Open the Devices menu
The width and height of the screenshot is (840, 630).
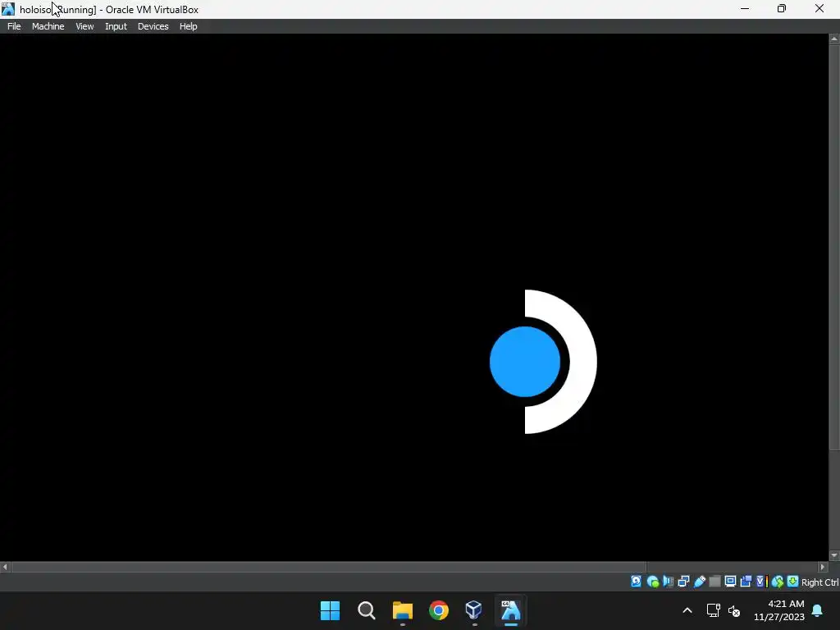(153, 26)
